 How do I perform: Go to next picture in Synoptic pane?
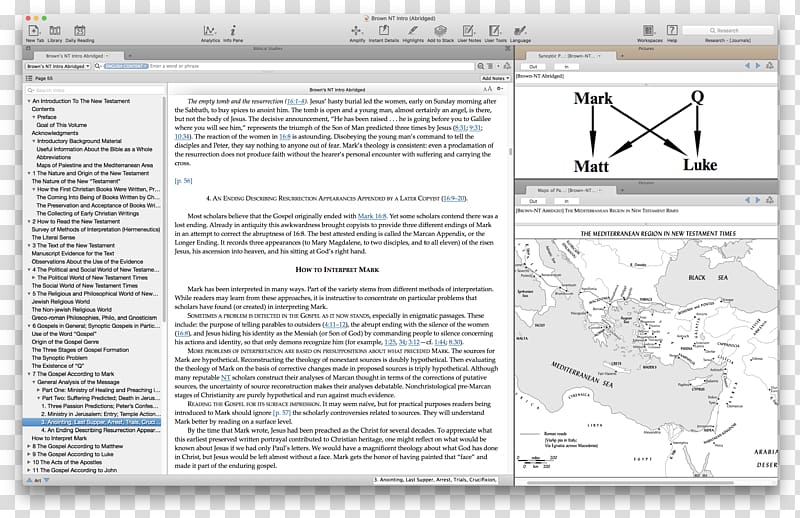[758, 66]
